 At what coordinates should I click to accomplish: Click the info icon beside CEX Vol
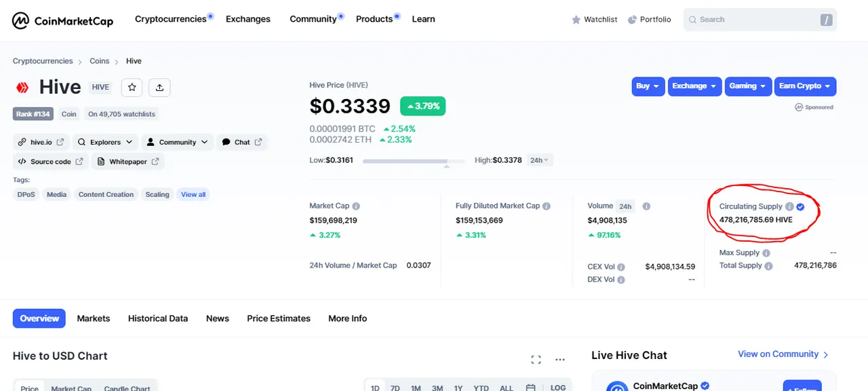pyautogui.click(x=621, y=267)
